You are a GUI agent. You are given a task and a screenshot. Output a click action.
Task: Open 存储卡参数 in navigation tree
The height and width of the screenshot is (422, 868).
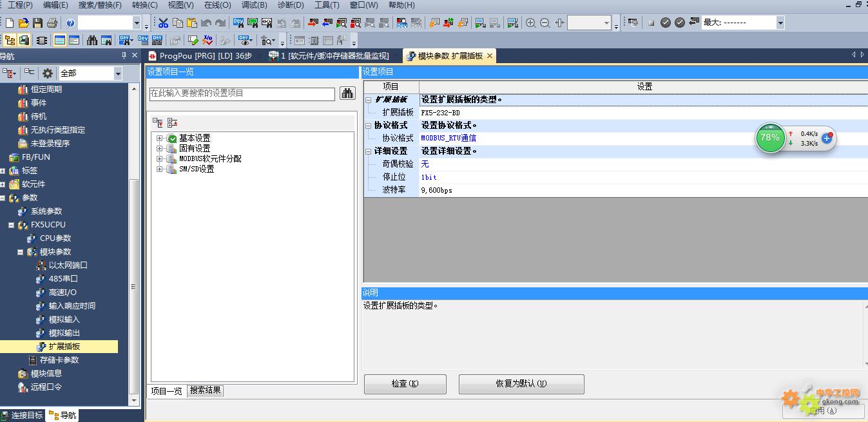tap(59, 360)
